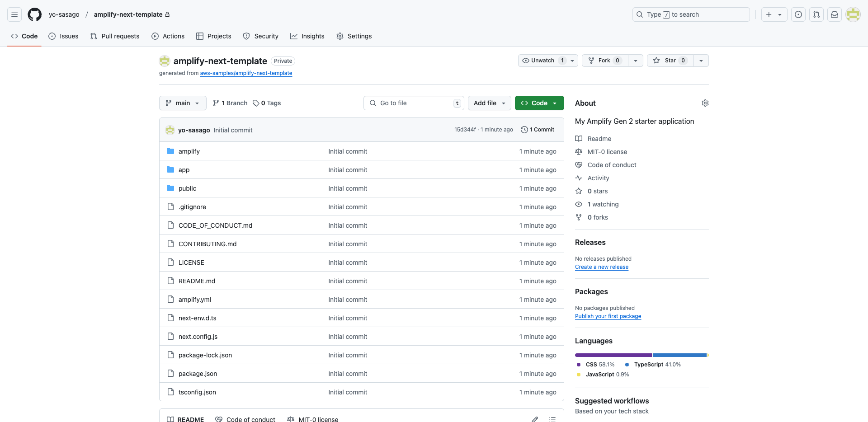
Task: Open the pull requests icon in header
Action: (816, 14)
